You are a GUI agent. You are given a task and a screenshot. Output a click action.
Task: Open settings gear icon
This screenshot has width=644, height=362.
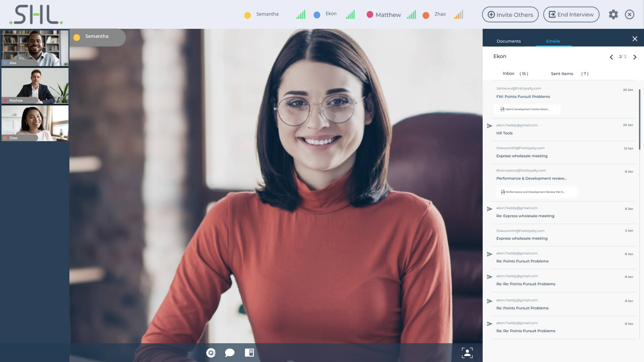[613, 14]
